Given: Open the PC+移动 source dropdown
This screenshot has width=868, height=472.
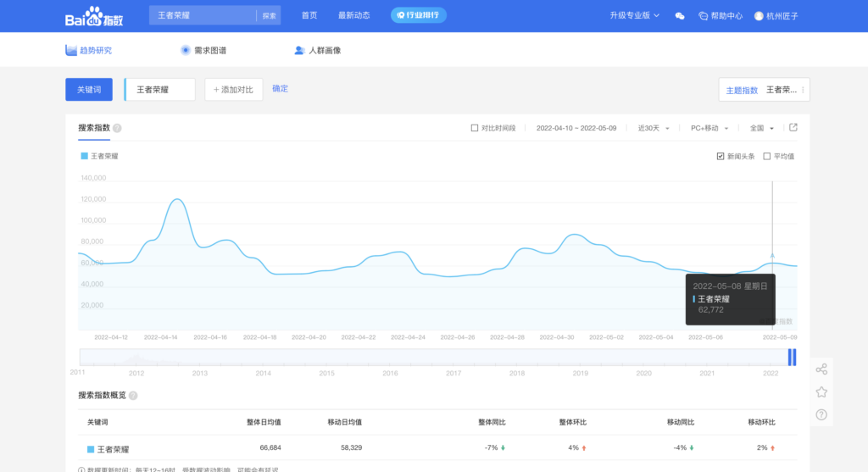Looking at the screenshot, I should coord(709,128).
